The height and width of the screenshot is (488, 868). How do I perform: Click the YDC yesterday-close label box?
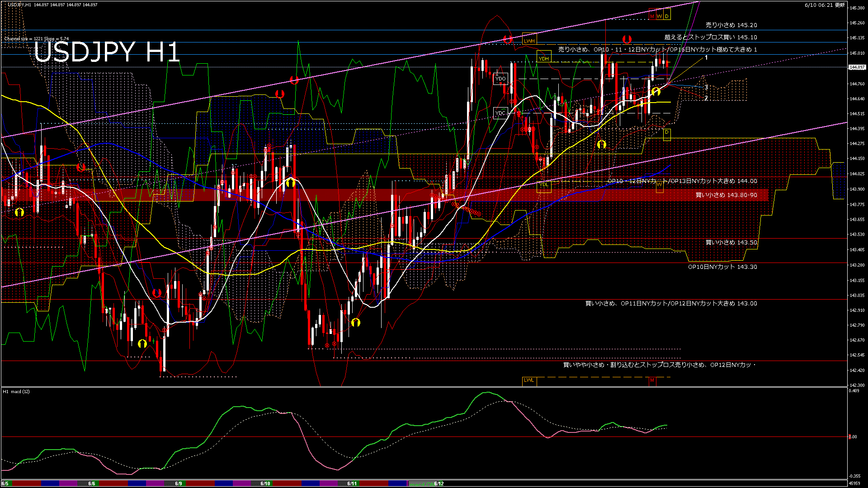pyautogui.click(x=500, y=113)
